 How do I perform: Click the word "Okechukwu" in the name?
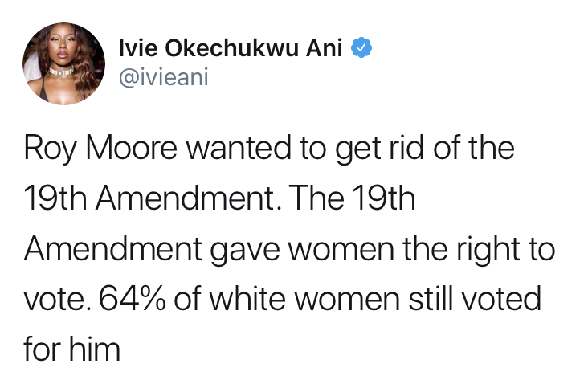pyautogui.click(x=227, y=48)
